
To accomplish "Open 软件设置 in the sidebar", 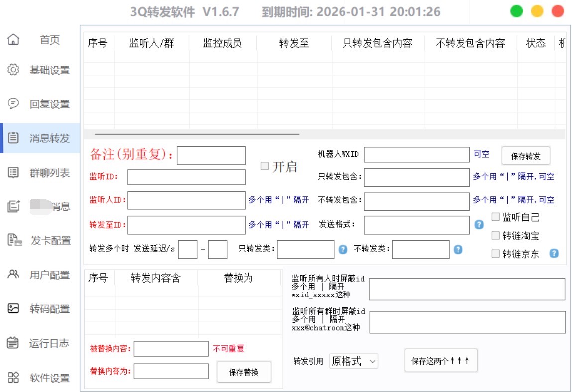I will 50,378.
